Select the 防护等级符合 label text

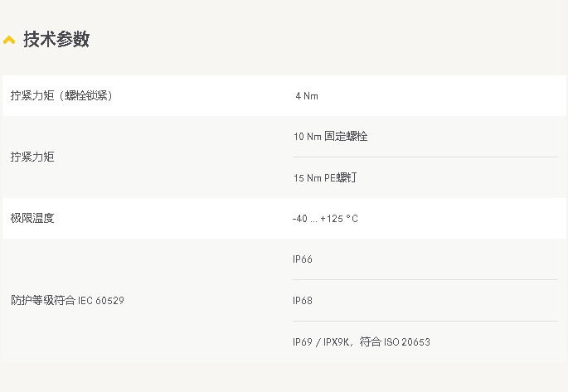tap(43, 300)
